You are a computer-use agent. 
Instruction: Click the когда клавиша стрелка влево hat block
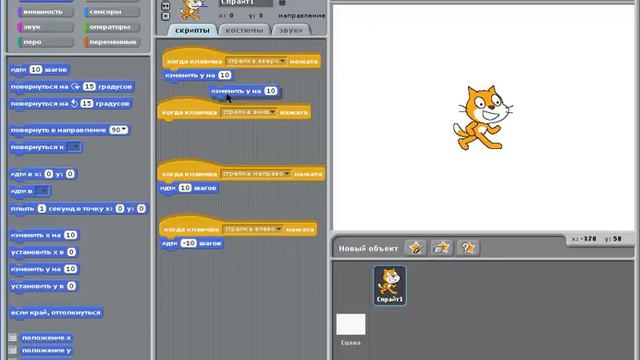tap(238, 227)
